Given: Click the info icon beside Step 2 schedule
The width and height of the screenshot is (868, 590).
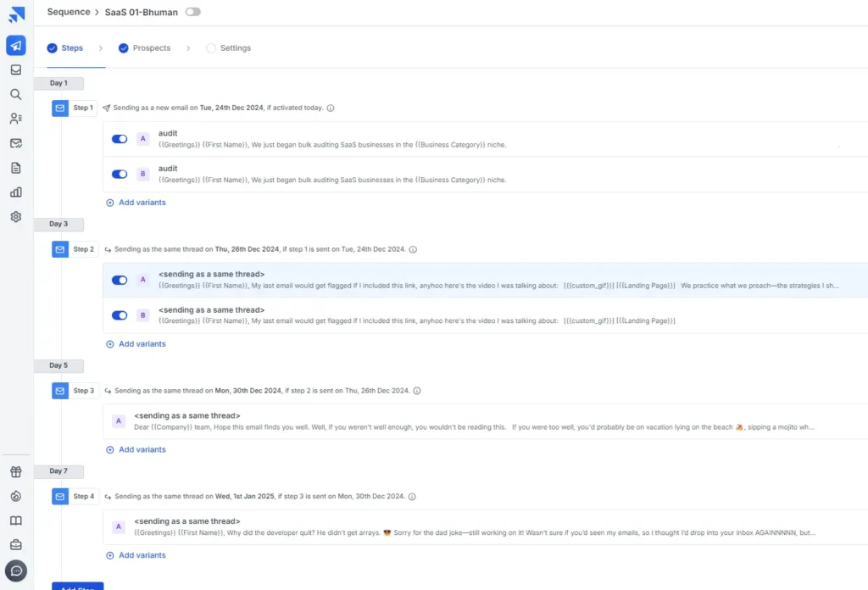Looking at the screenshot, I should coord(413,249).
